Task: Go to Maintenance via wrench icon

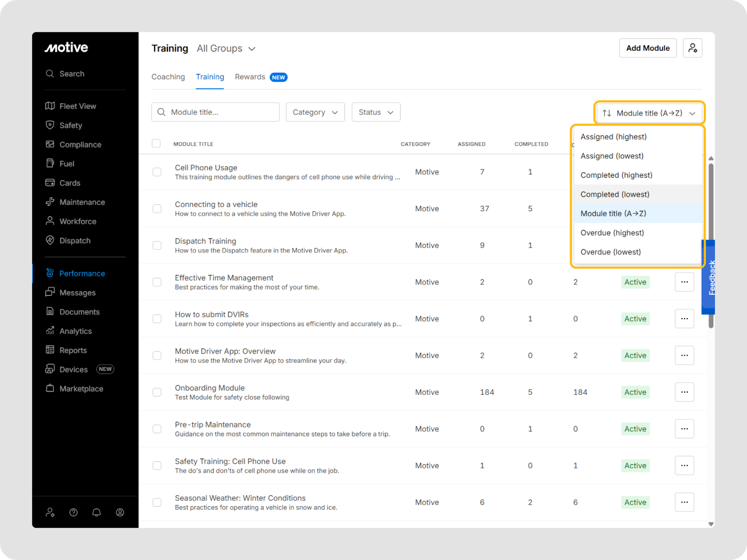Action: 50,202
